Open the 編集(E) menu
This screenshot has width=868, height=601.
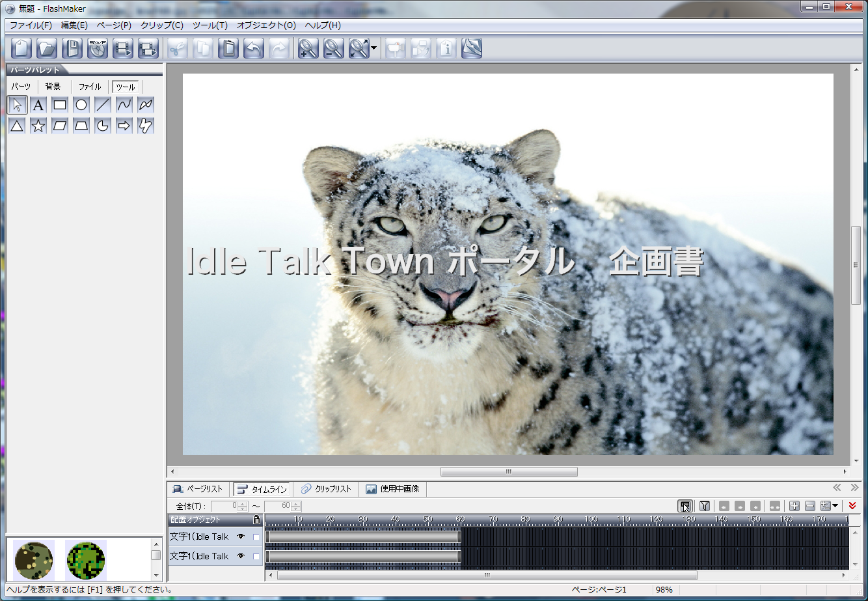pyautogui.click(x=74, y=25)
